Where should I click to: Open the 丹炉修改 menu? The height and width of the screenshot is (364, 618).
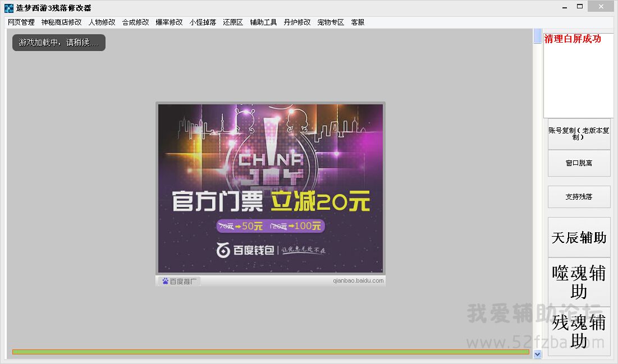[297, 22]
